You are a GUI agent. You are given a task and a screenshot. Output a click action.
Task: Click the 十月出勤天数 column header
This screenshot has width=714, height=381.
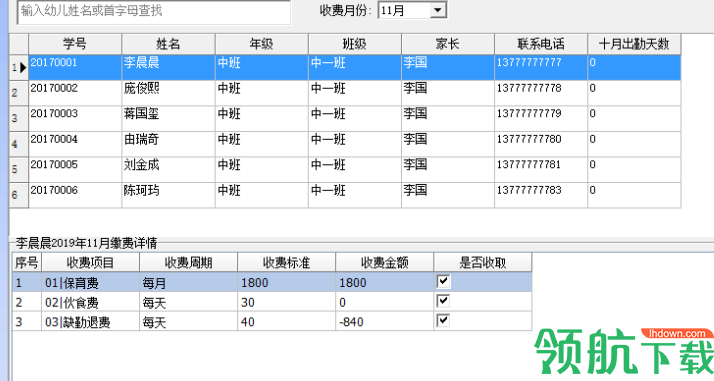[634, 44]
